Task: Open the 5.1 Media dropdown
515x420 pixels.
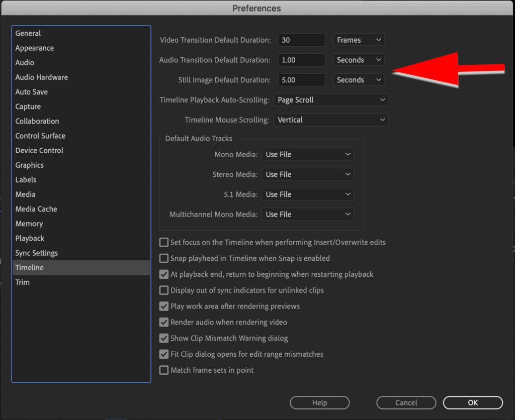Action: coord(308,194)
